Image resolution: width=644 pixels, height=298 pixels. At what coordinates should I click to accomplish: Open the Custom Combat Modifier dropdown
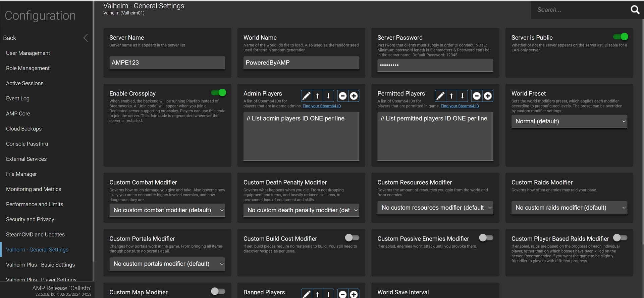[167, 210]
